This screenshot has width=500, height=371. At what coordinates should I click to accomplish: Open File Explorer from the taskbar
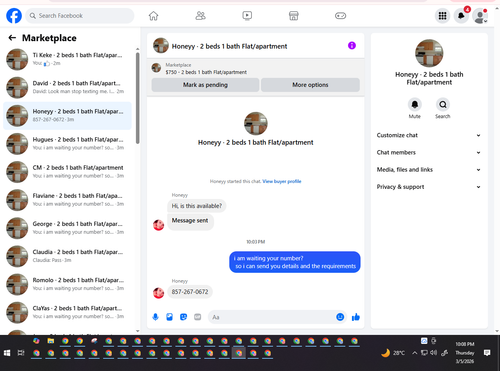pyautogui.click(x=51, y=341)
